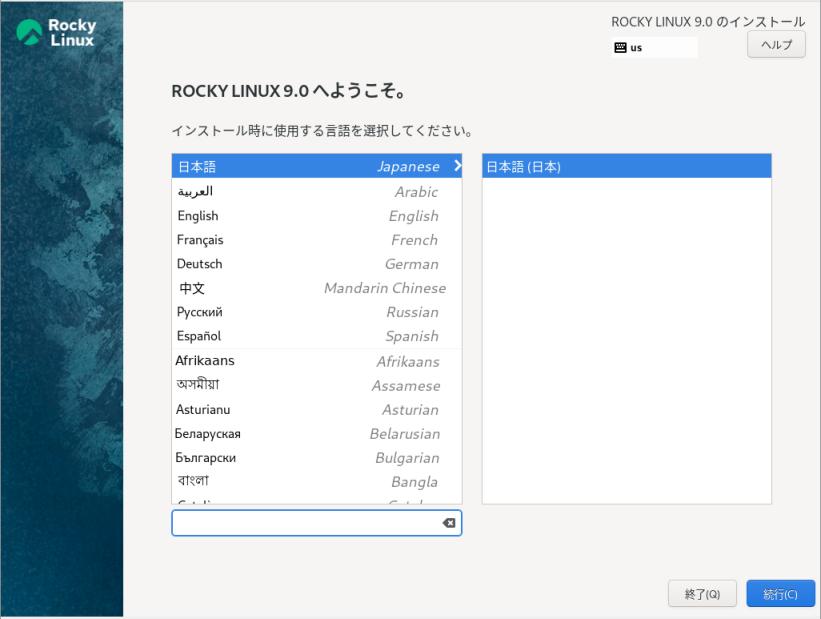821x619 pixels.
Task: Pick Български Bulgarian language row
Action: [316, 458]
